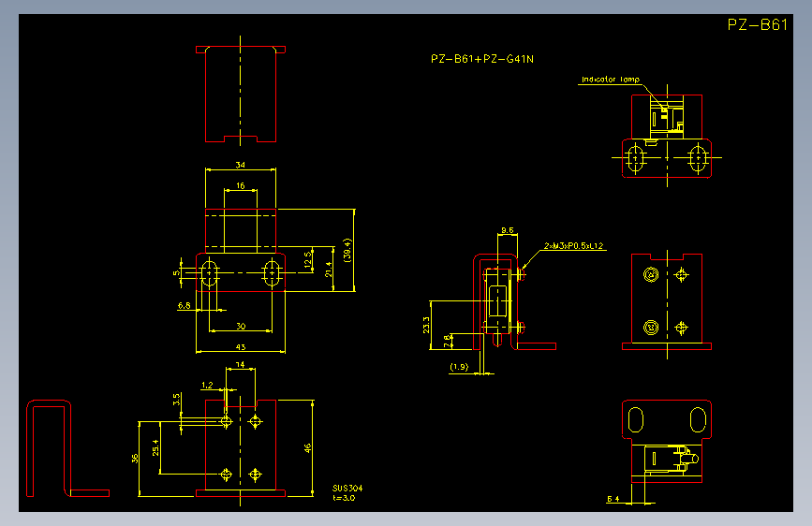Click the (39.4) reference dimension
Screen dimensions: 812x526
click(347, 250)
